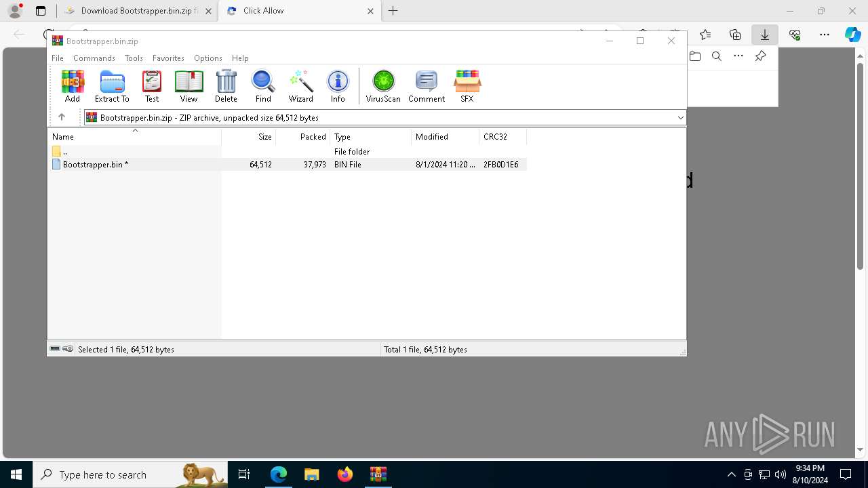Screen dimensions: 868x488
Task: Open the Copilot sidebar icon
Action: point(853,35)
